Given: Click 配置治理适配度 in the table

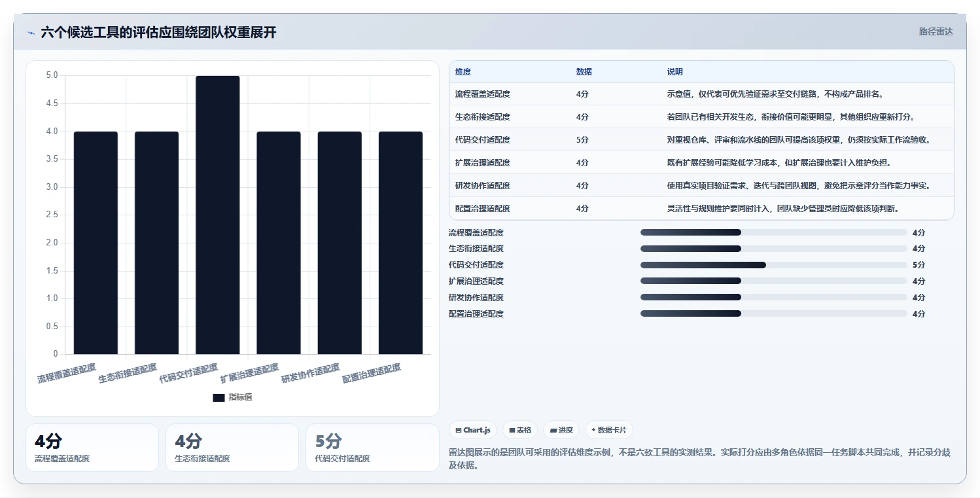Looking at the screenshot, I should pos(483,209).
